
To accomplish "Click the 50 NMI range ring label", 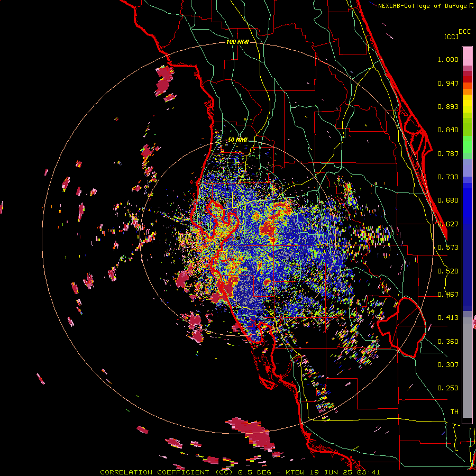I will point(237,140).
